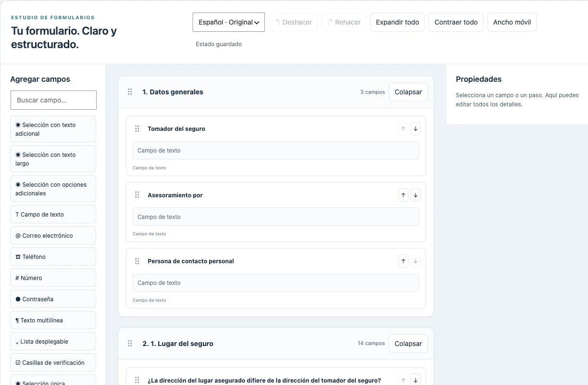The height and width of the screenshot is (385, 588).
Task: Click the Estado guardado status text
Action: pyautogui.click(x=219, y=44)
